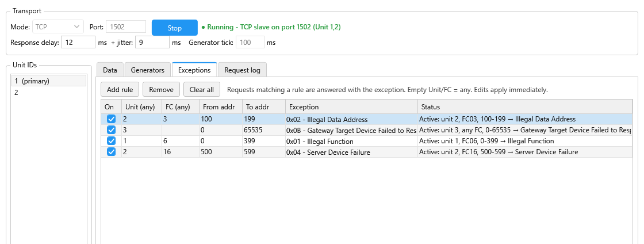Click Unit cell of Gateway Target row
The height and width of the screenshot is (244, 644).
pos(141,130)
